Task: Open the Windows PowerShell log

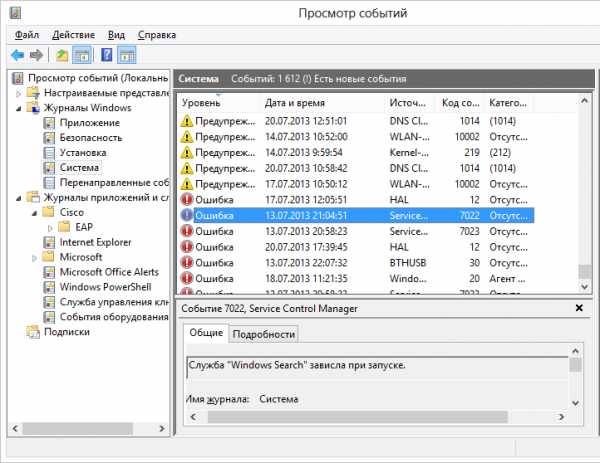Action: pos(108,287)
